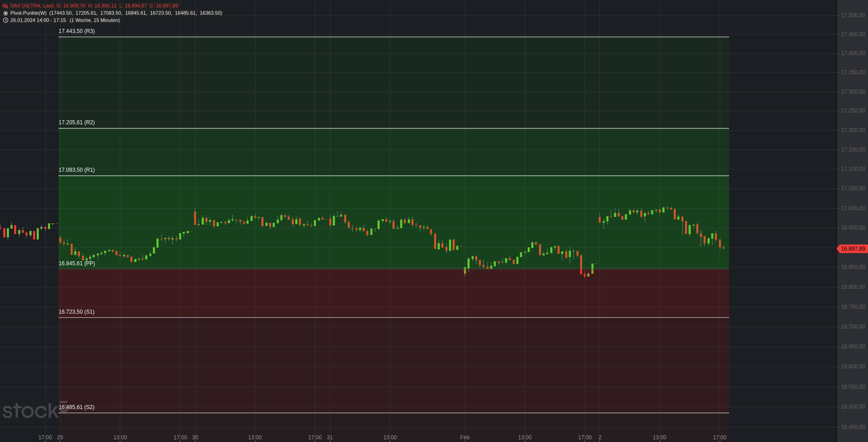The height and width of the screenshot is (442, 868).
Task: Click the 17.000,00 level on price scale
Action: [853, 208]
